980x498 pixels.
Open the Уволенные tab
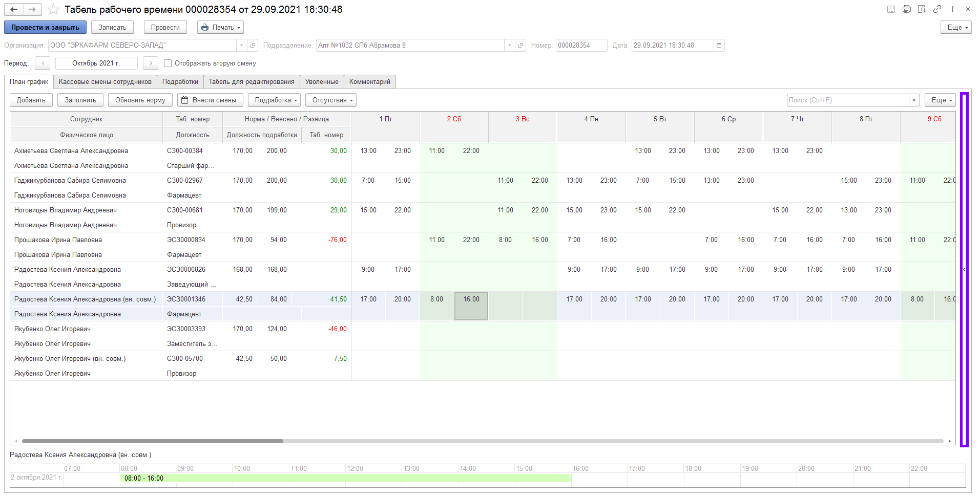[321, 82]
